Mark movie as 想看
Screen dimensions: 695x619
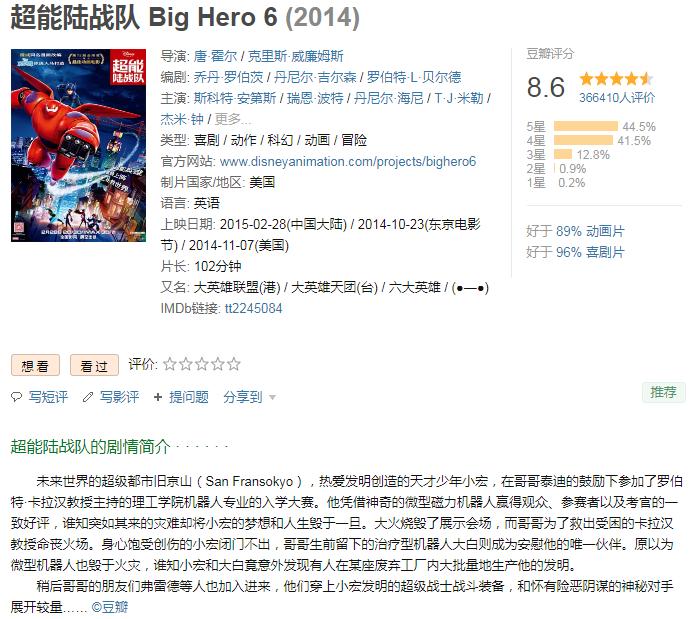tap(35, 366)
